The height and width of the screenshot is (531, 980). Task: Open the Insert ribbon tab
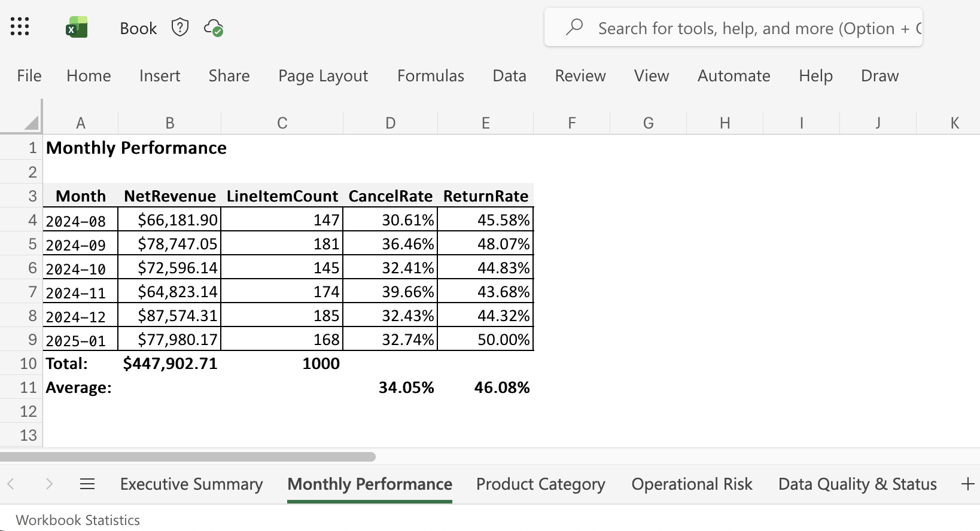[160, 76]
